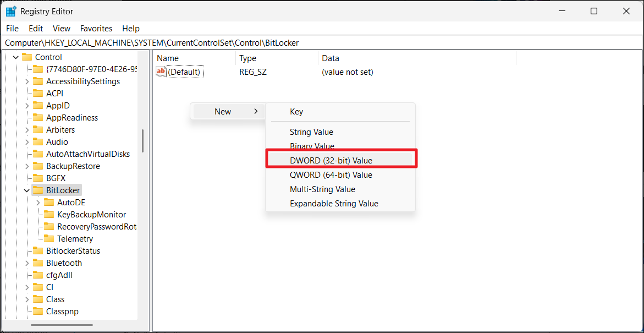The height and width of the screenshot is (333, 644).
Task: Click the (value not set) data cell
Action: point(348,72)
